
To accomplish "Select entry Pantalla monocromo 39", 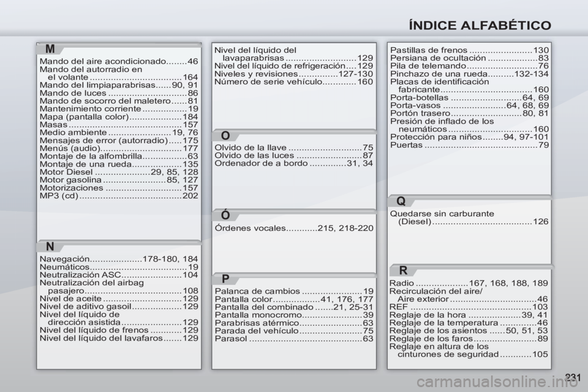I will pyautogui.click(x=294, y=315).
